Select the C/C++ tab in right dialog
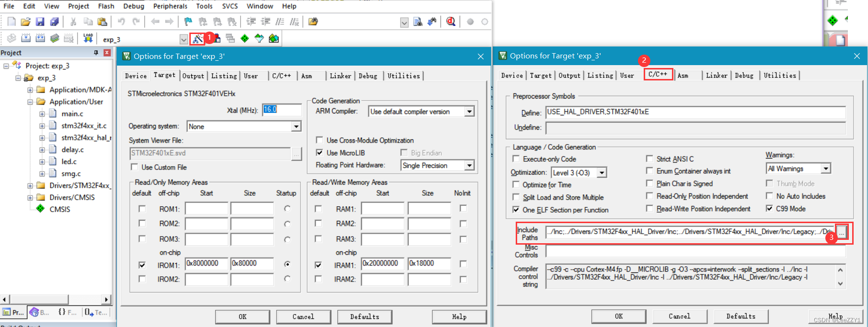The height and width of the screenshot is (327, 868). [x=658, y=74]
